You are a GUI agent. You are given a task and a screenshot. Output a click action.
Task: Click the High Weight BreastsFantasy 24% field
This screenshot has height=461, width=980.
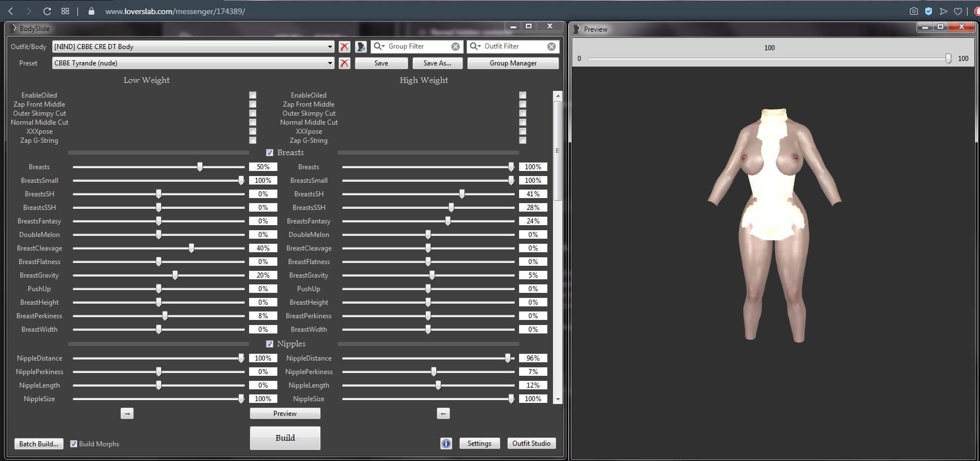(533, 221)
